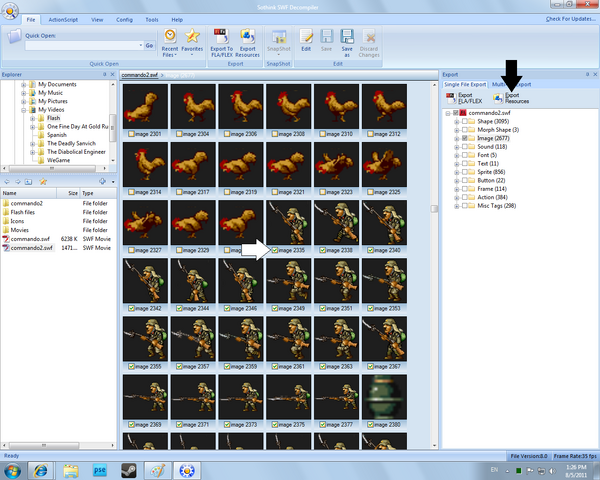Click Export To FLA/FLEX in the ribbon
600x480 pixels.
pyautogui.click(x=221, y=42)
